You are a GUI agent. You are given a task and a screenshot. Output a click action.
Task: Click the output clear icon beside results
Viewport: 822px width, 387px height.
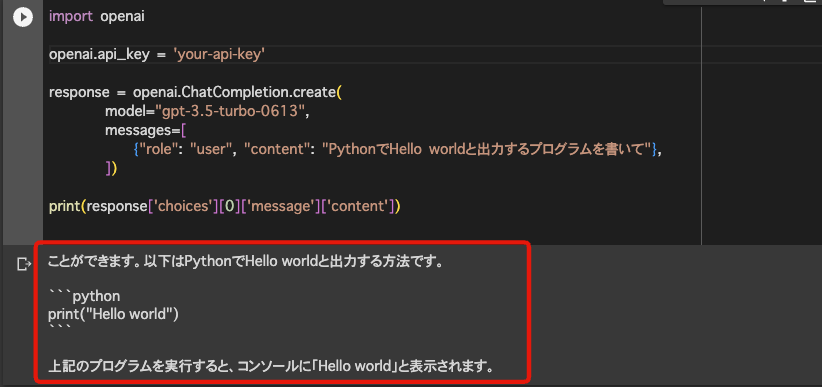point(24,263)
